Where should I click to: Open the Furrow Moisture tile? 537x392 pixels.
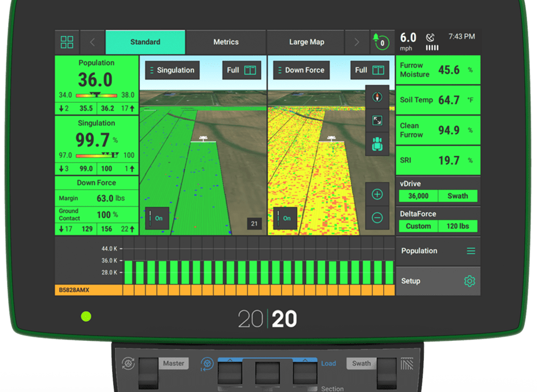point(438,70)
